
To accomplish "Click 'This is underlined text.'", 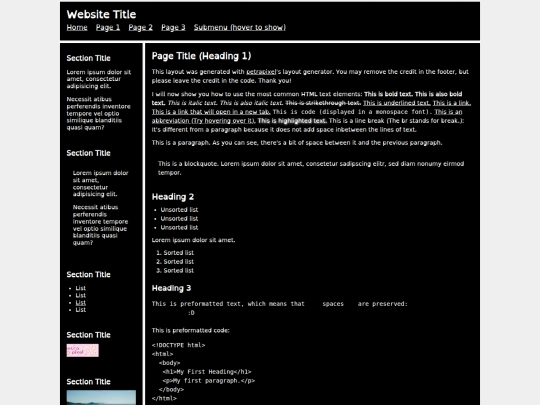I will click(397, 103).
